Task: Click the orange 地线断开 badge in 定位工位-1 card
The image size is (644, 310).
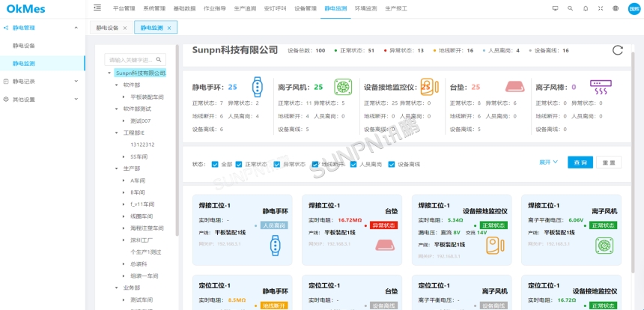Action: [x=274, y=306]
